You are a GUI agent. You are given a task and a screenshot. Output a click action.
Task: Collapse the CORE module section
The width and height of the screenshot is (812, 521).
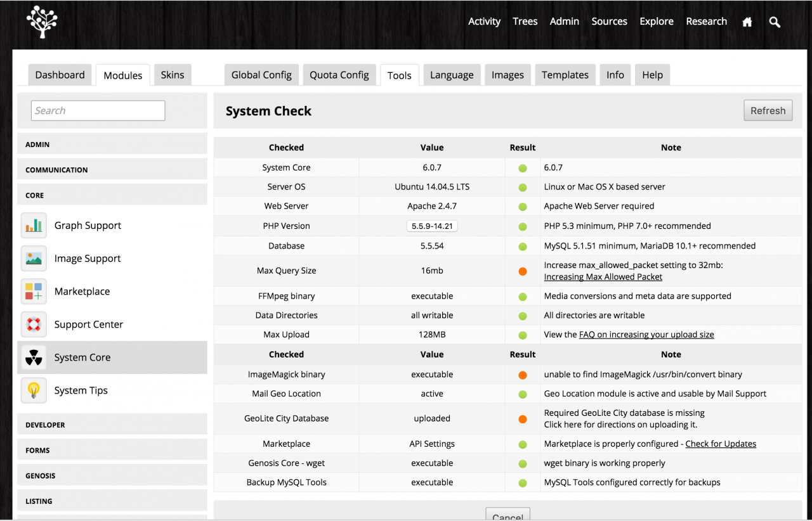click(x=112, y=195)
